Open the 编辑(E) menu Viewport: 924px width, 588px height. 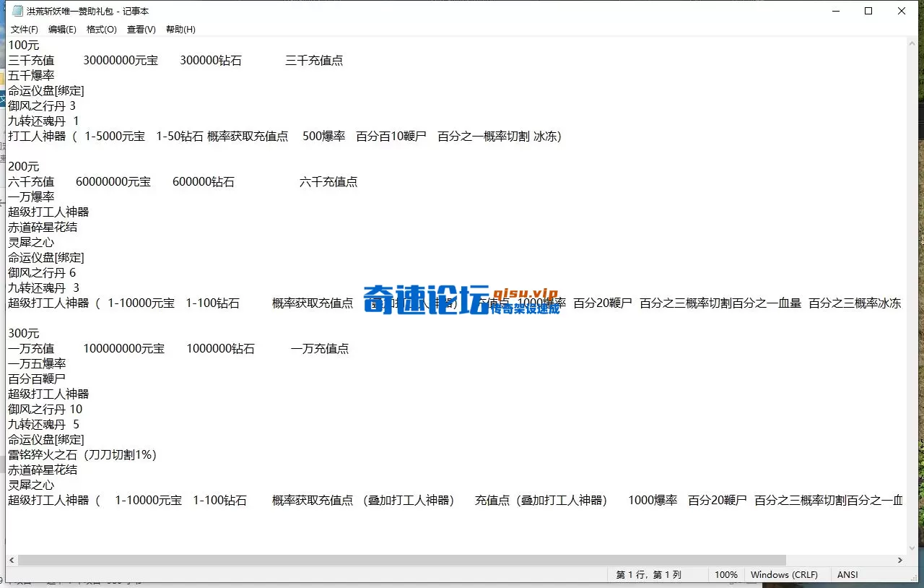click(x=62, y=29)
